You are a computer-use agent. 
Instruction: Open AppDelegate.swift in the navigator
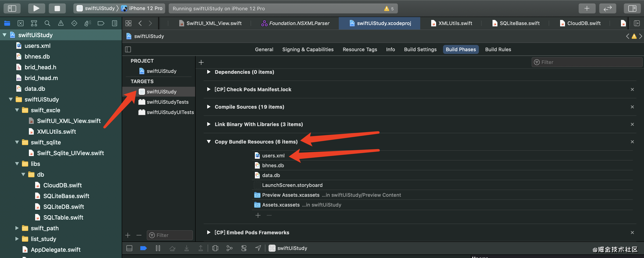[x=55, y=250]
